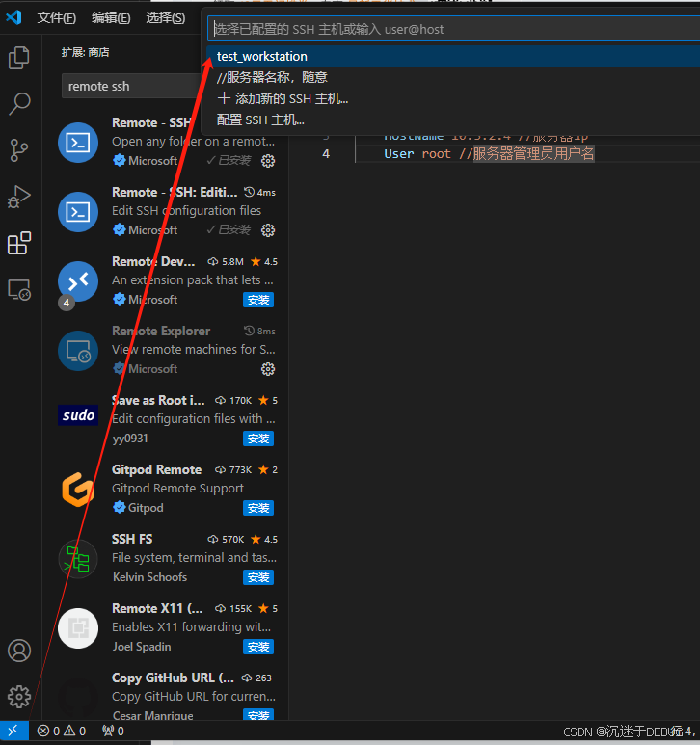Screen dimensions: 700x745
Task: Open the Copy GitHub URL extension title
Action: [x=173, y=678]
